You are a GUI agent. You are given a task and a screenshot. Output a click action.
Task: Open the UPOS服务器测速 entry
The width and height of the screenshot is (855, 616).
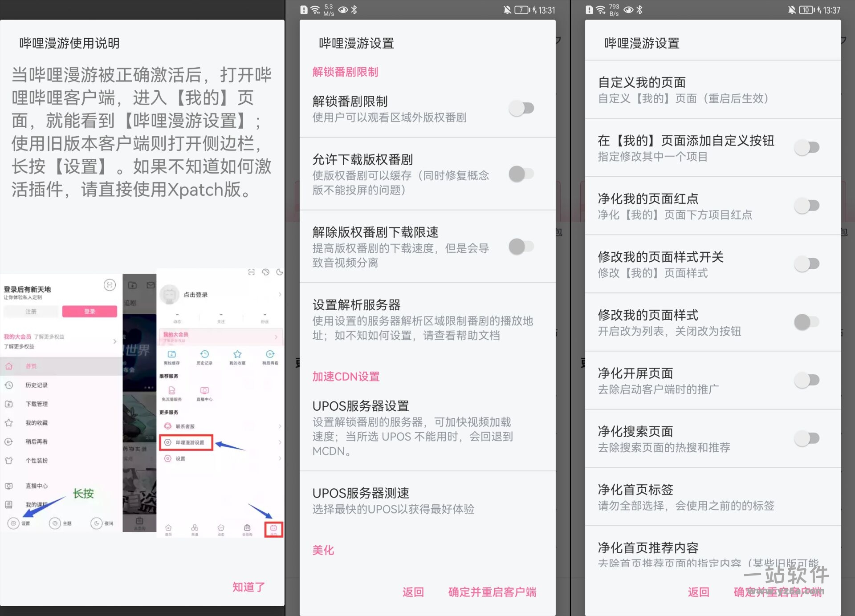427,501
